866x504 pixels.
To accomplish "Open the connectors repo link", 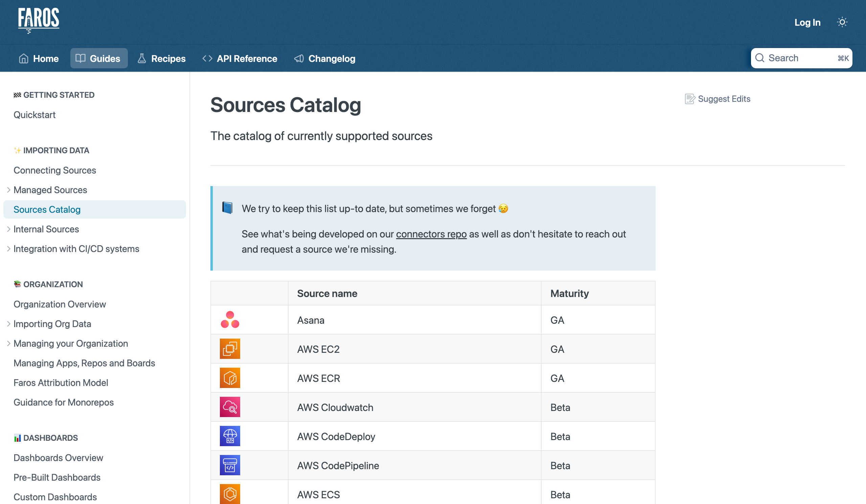I will click(x=431, y=234).
